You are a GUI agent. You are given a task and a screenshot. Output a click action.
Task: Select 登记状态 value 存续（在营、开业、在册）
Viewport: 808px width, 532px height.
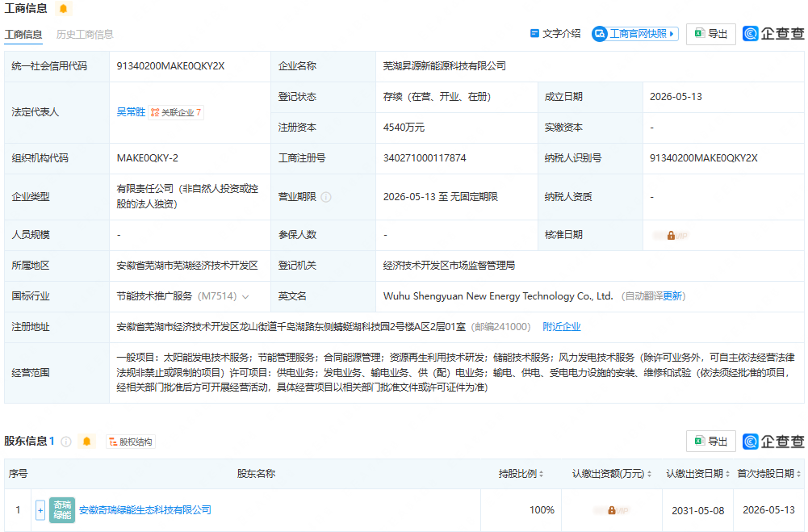pyautogui.click(x=437, y=97)
